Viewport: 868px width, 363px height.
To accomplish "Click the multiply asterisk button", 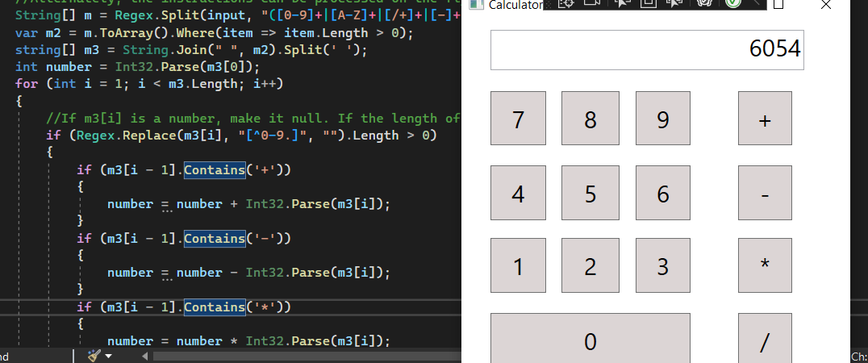I will click(765, 265).
